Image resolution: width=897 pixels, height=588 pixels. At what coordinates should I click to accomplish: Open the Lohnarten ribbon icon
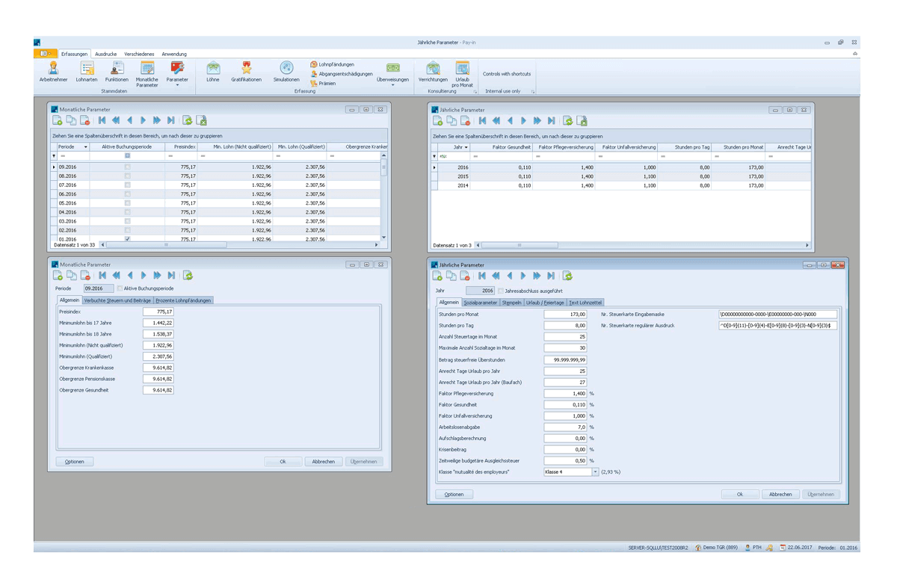(x=87, y=73)
